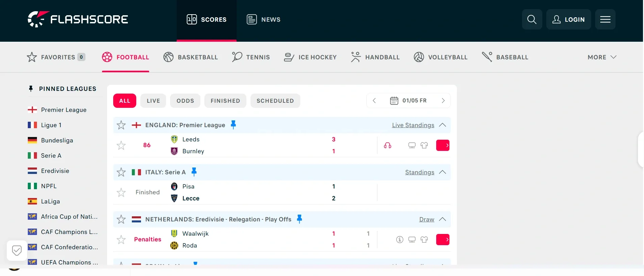The image size is (644, 276).
Task: Open LaLiga in pinned leagues
Action: [x=44, y=201]
